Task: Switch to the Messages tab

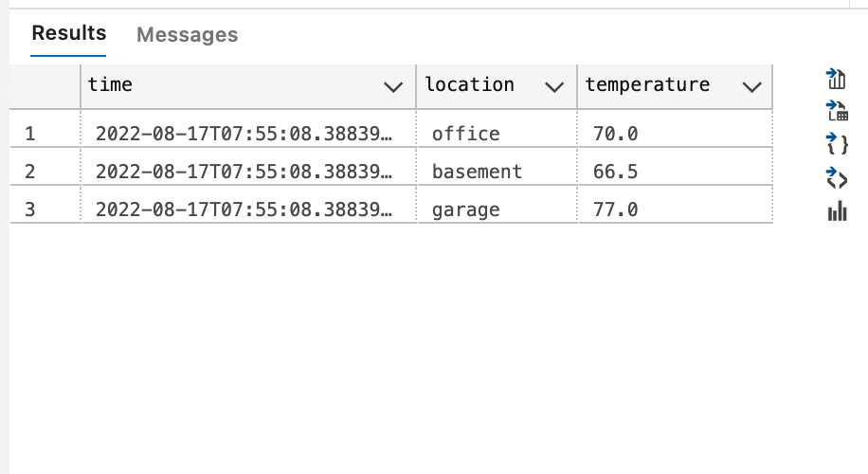Action: pos(187,35)
